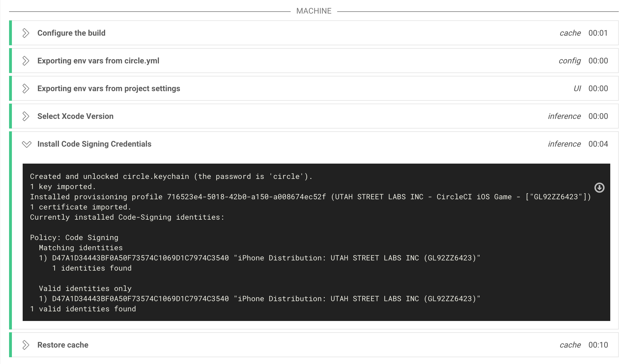Click Exporting env vars from project settings
The height and width of the screenshot is (364, 625).
pyautogui.click(x=109, y=89)
